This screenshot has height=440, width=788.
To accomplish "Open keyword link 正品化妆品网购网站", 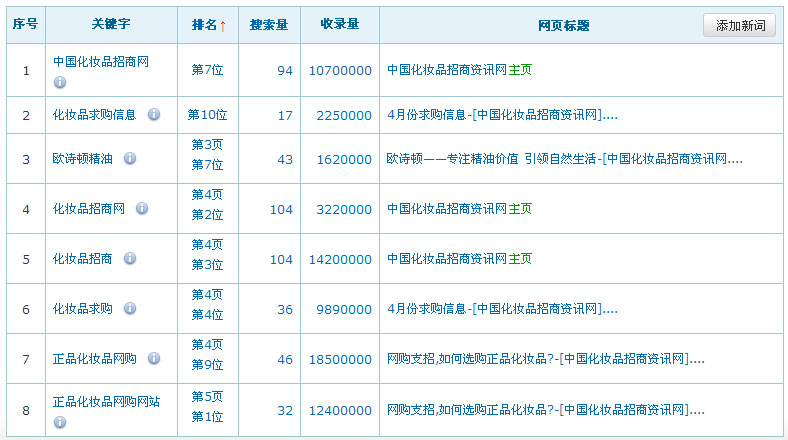I will pos(107,402).
